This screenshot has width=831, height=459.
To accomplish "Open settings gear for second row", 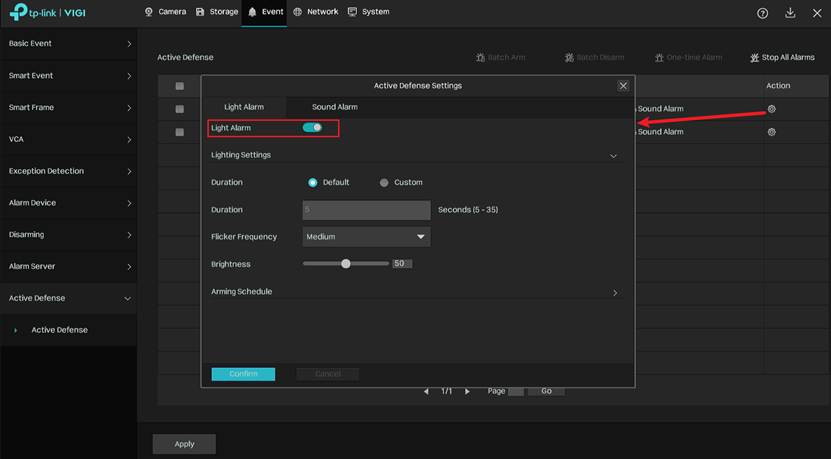I will coord(772,132).
